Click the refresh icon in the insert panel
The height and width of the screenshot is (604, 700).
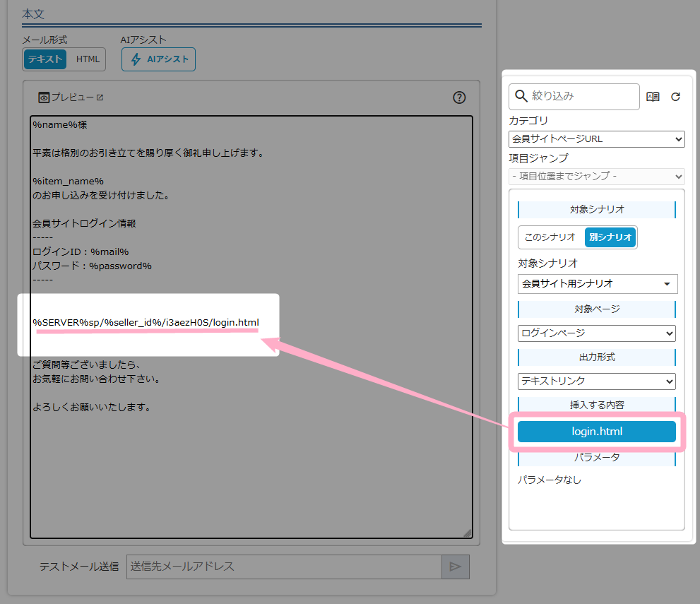tap(675, 97)
